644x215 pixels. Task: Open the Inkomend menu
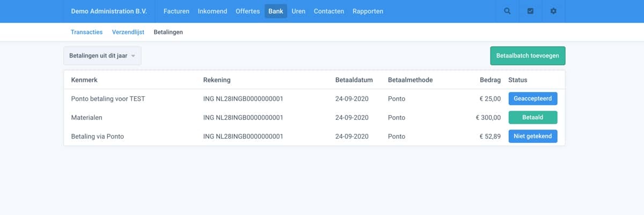point(213,11)
